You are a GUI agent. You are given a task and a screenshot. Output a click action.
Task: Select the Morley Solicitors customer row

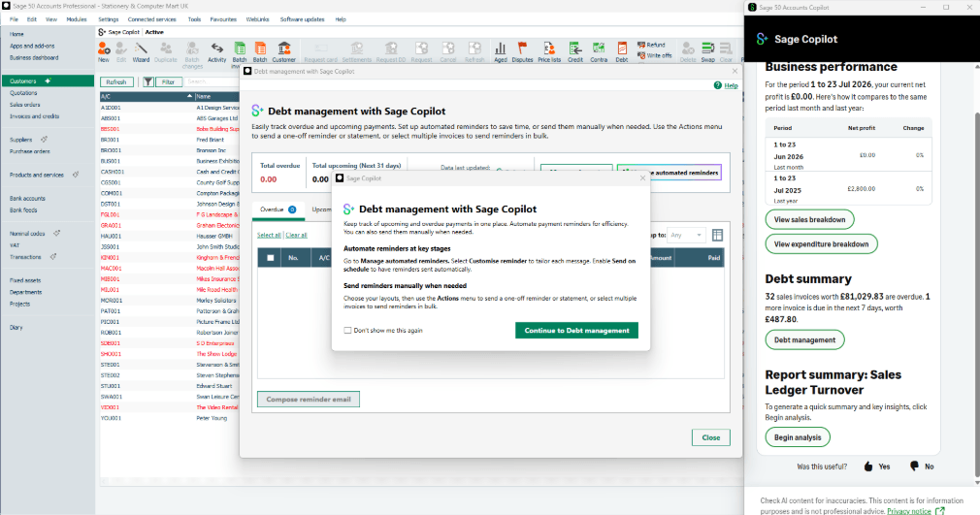point(170,300)
